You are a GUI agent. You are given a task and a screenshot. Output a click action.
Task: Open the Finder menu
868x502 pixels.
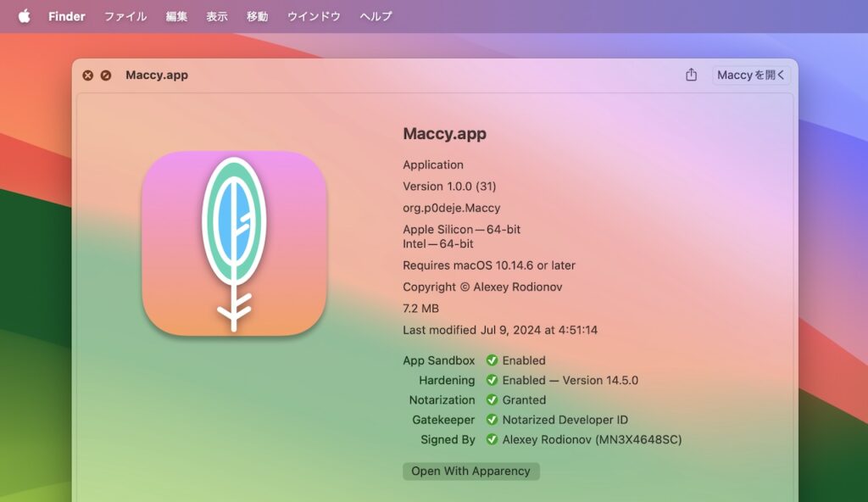pos(66,16)
